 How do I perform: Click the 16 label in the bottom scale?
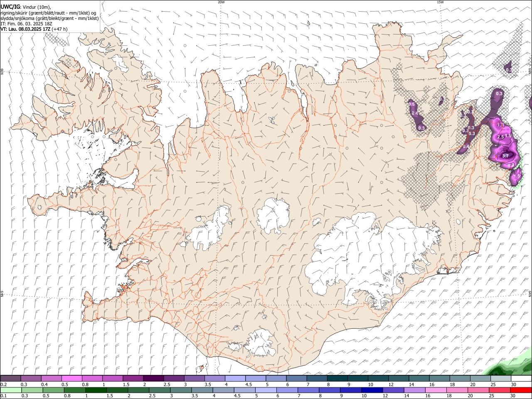pyautogui.click(x=428, y=396)
